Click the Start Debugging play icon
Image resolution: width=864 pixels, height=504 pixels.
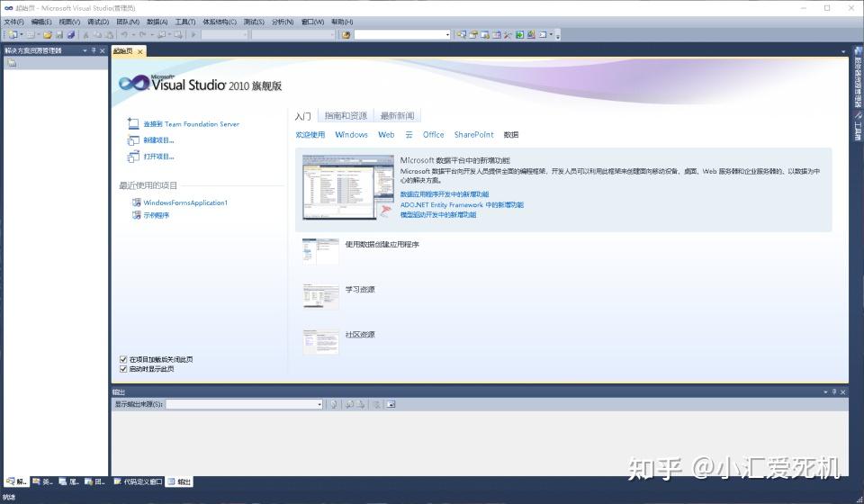click(x=194, y=34)
